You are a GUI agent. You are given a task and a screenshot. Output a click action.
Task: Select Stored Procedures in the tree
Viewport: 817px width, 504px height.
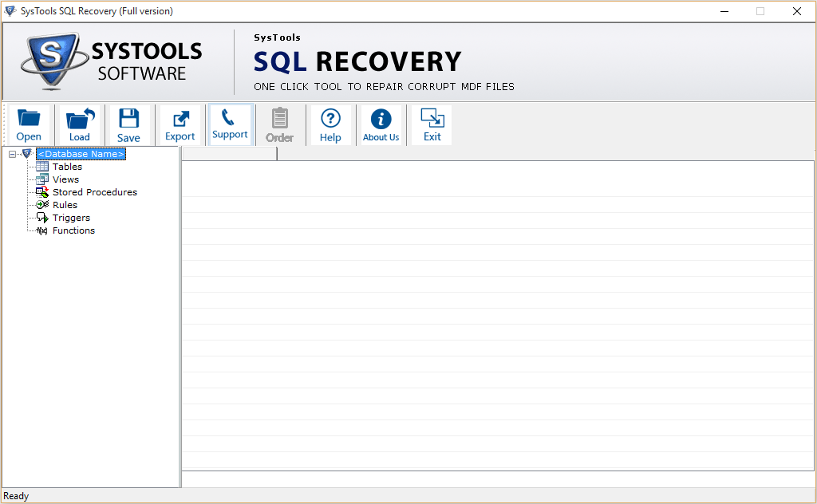95,192
